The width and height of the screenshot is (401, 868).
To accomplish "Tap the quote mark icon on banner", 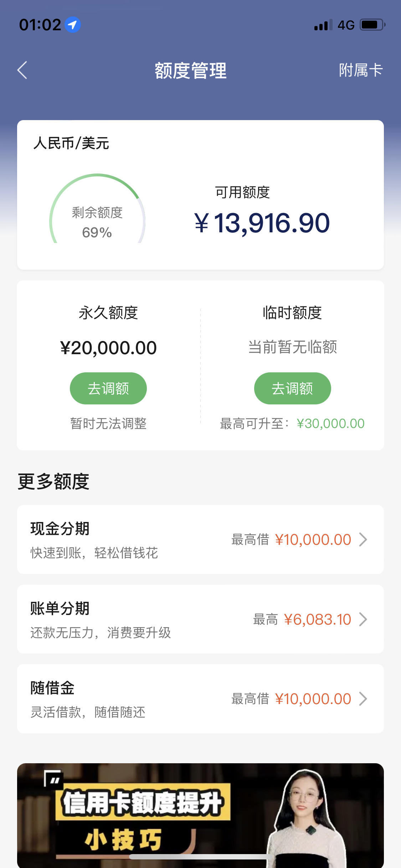I will pyautogui.click(x=53, y=779).
